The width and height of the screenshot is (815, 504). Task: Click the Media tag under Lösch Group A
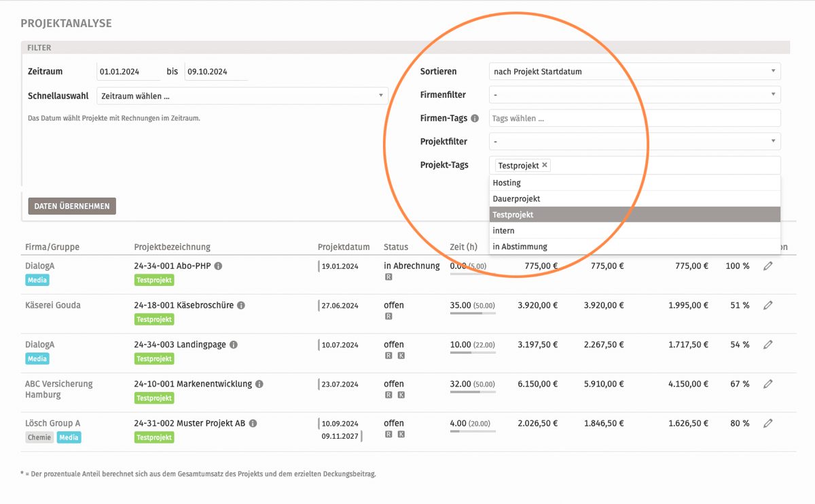pos(69,437)
